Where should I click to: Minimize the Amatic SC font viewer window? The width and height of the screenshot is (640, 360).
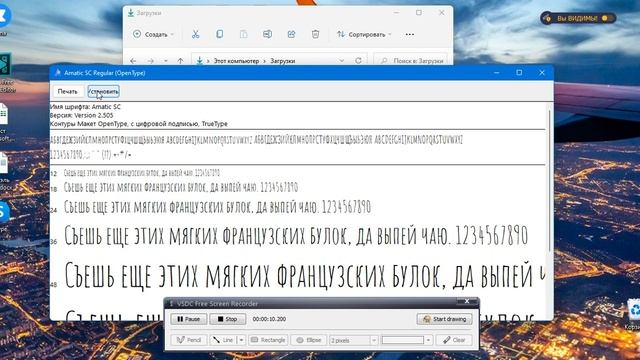point(497,73)
